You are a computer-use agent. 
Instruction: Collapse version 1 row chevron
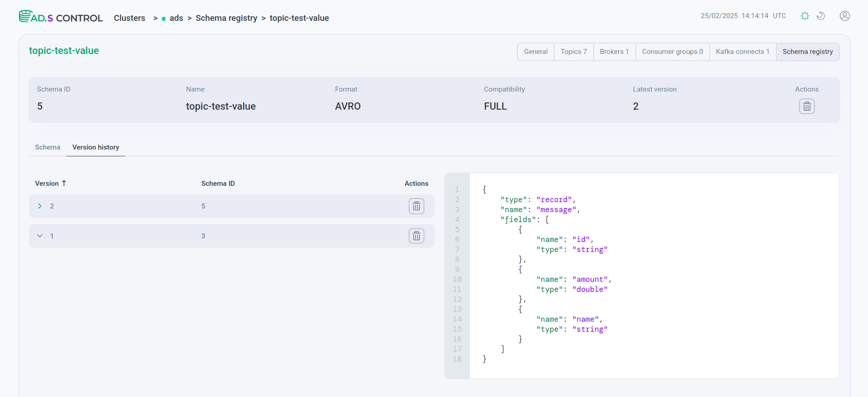pyautogui.click(x=40, y=236)
